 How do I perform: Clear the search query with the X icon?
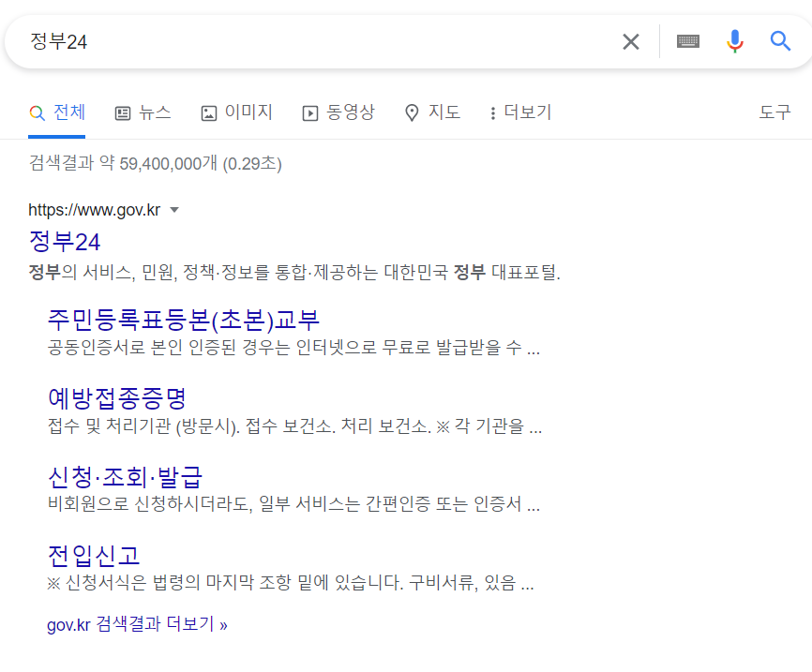pos(631,41)
